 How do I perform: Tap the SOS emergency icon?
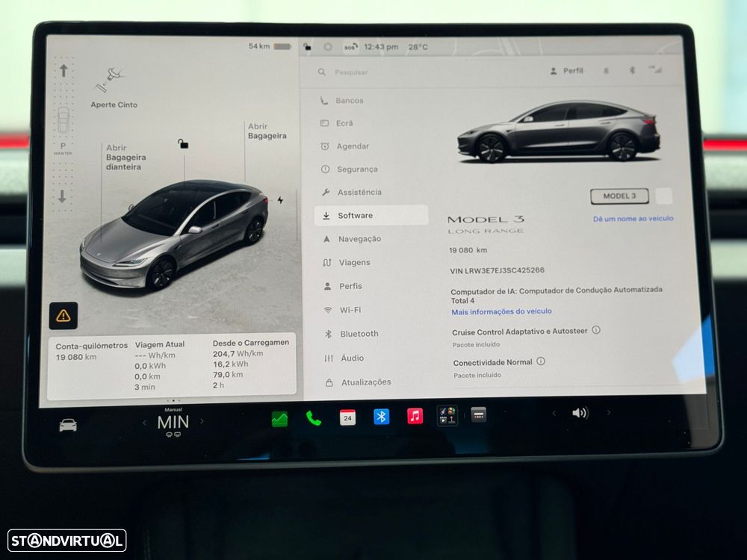tap(350, 46)
